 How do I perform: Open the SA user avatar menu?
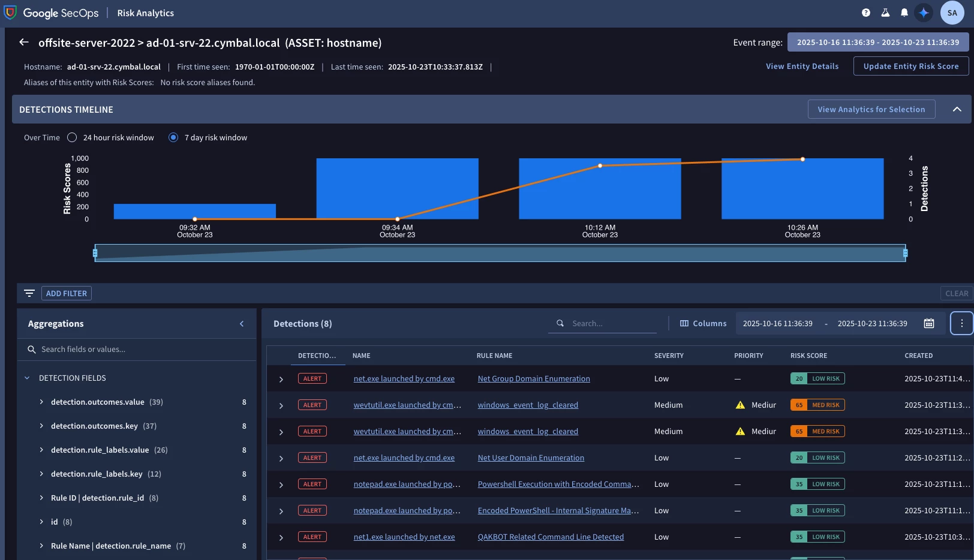pos(952,13)
